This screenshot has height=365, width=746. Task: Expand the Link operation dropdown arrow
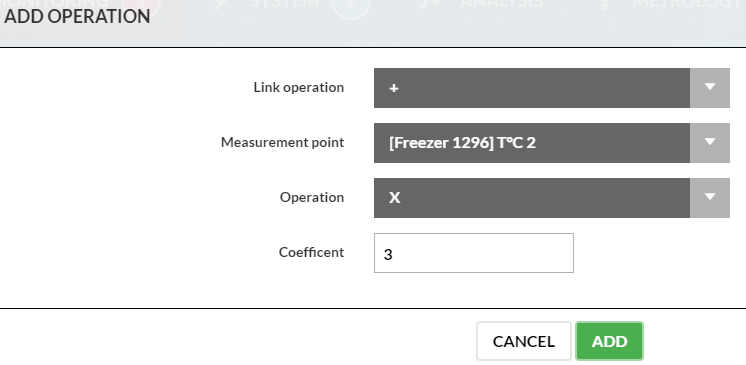(709, 88)
